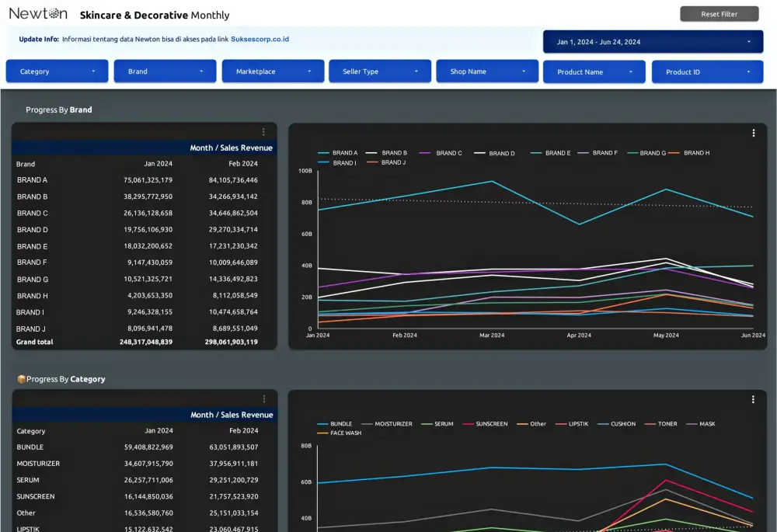Open the Suksescorp.co.id link

[x=260, y=39]
